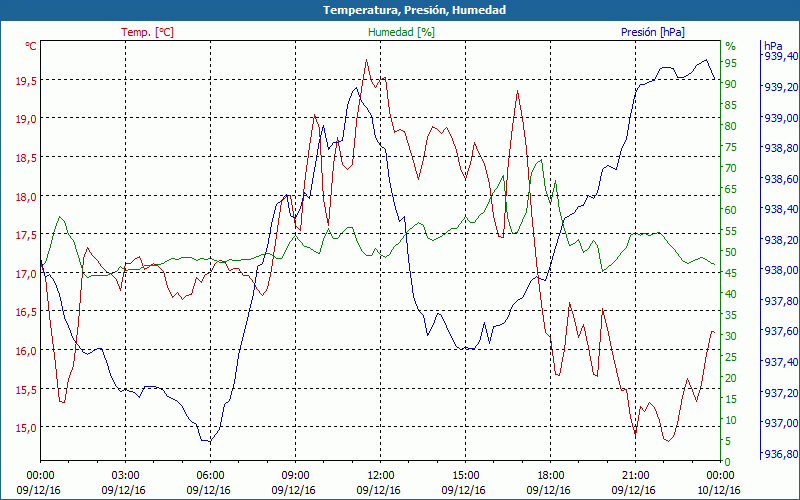Click the '938,00' pressure axis value

click(781, 270)
